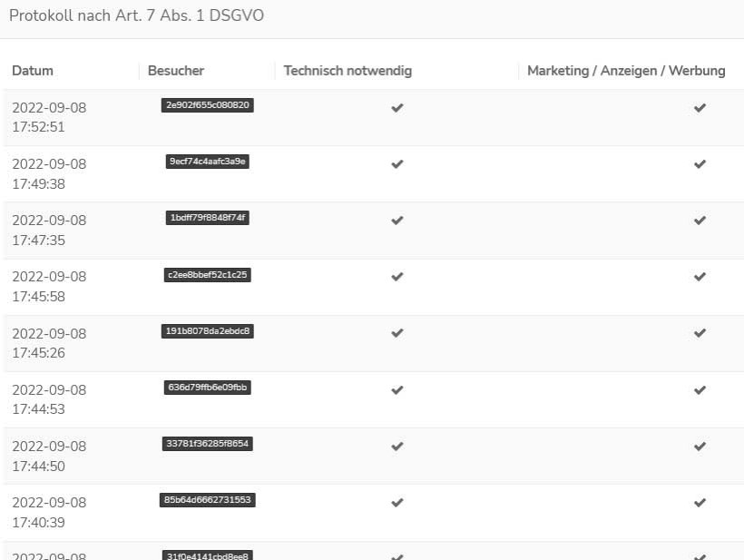Click visitor ID badge c2ee8bbef52c1c25
The image size is (744, 560).
[208, 275]
